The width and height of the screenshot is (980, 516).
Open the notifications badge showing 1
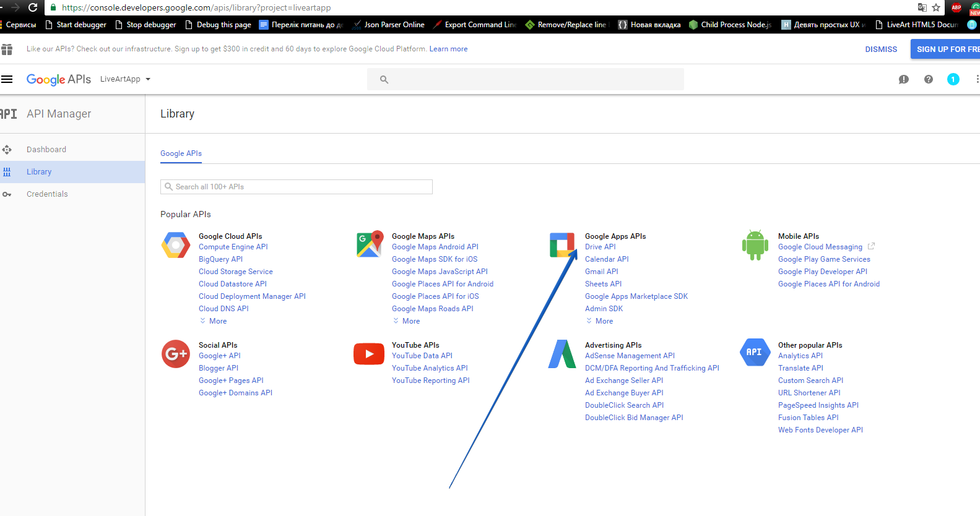click(x=953, y=79)
